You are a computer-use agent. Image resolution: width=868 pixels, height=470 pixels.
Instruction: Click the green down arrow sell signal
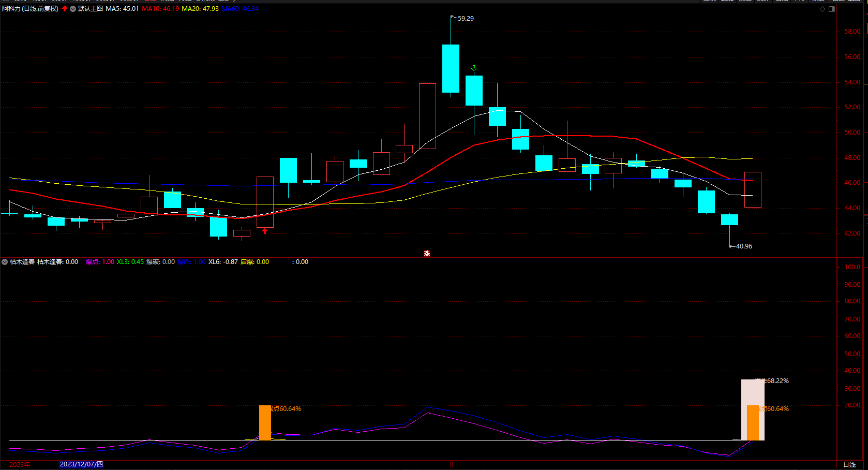coord(474,68)
